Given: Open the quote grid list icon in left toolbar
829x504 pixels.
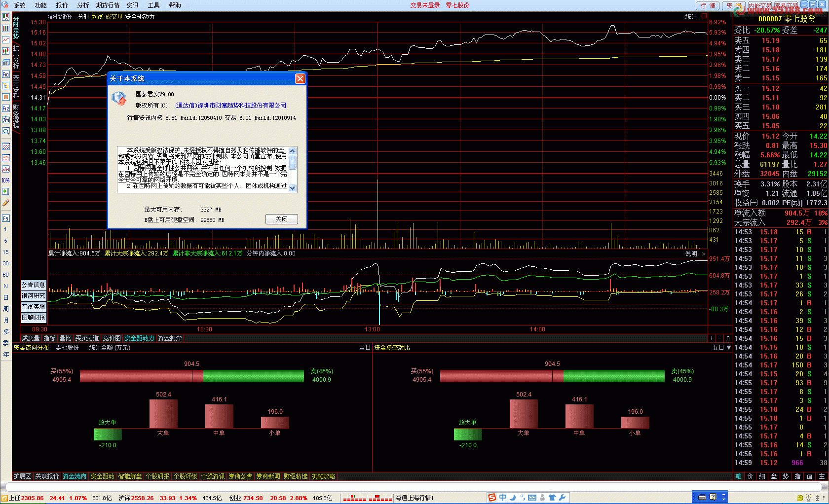Looking at the screenshot, I should [x=6, y=29].
